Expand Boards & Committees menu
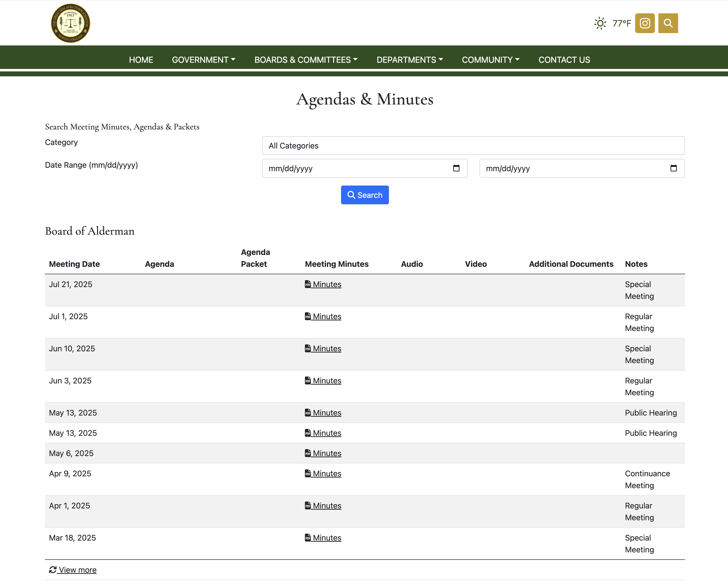The width and height of the screenshot is (728, 586). 305,60
